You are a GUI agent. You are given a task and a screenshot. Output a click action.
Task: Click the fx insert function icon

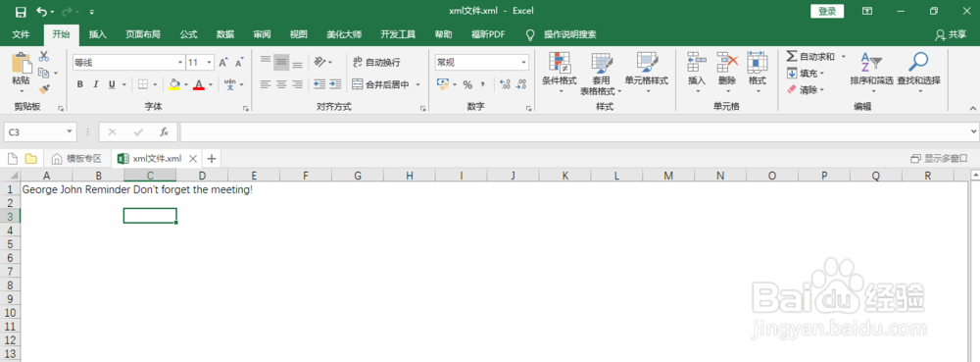(x=164, y=131)
